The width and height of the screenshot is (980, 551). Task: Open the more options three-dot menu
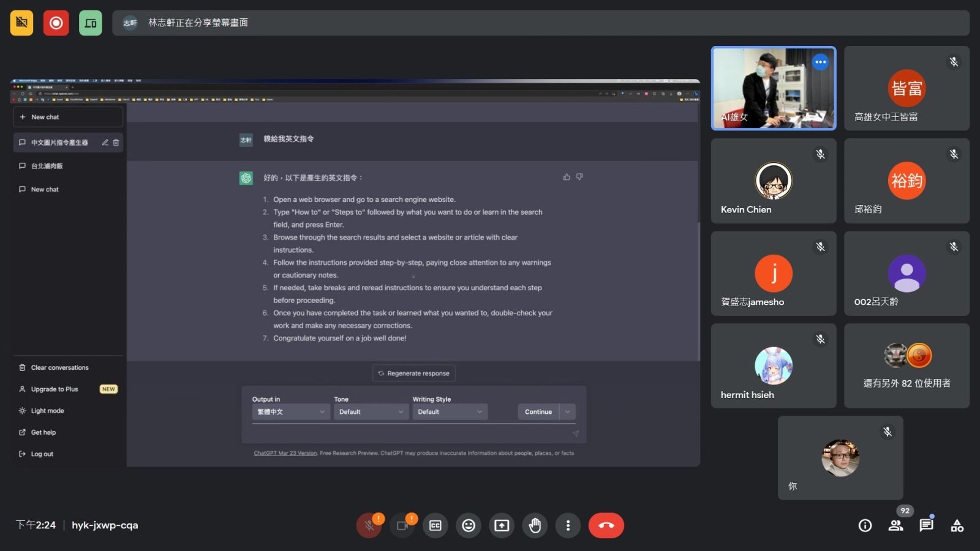[x=568, y=525]
